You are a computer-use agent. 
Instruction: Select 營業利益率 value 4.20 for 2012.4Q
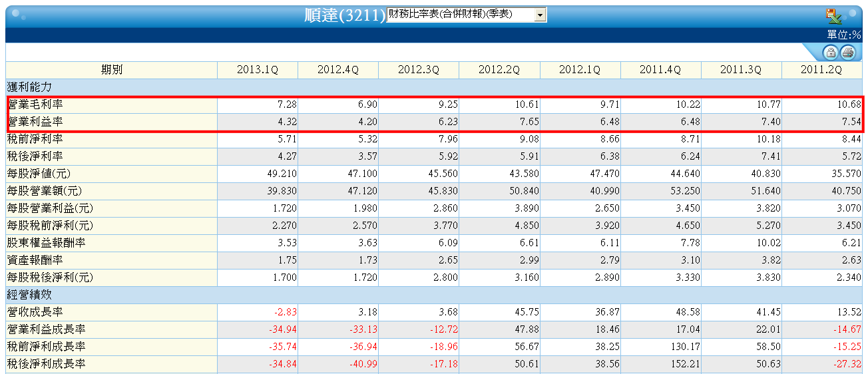point(367,122)
